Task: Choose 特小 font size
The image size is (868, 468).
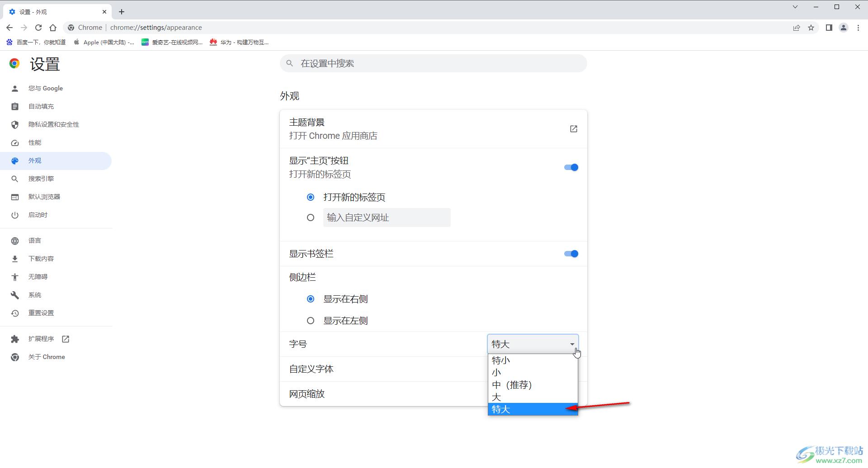Action: point(533,360)
